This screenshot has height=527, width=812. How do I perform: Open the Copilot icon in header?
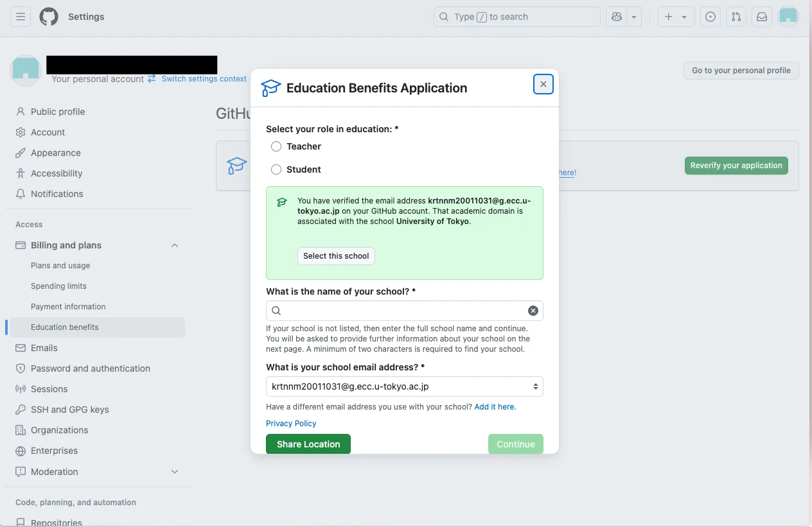(x=617, y=17)
